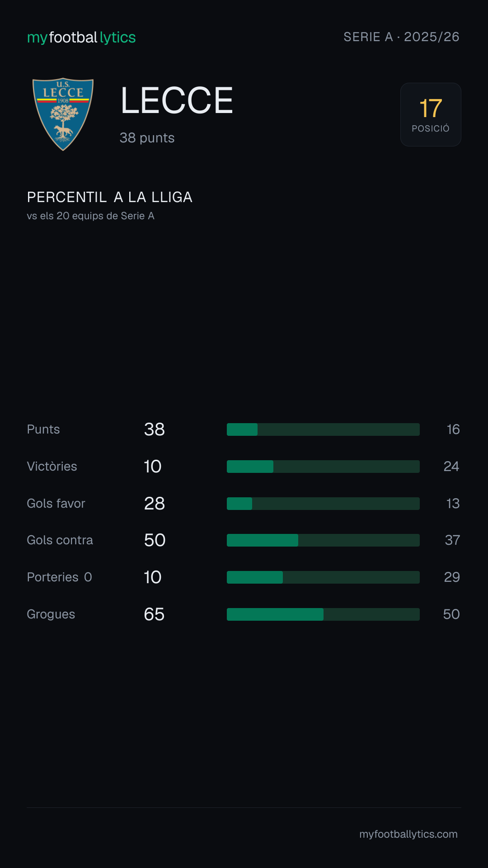
Task: Click the Grogues percentile number 50
Action: tap(451, 614)
